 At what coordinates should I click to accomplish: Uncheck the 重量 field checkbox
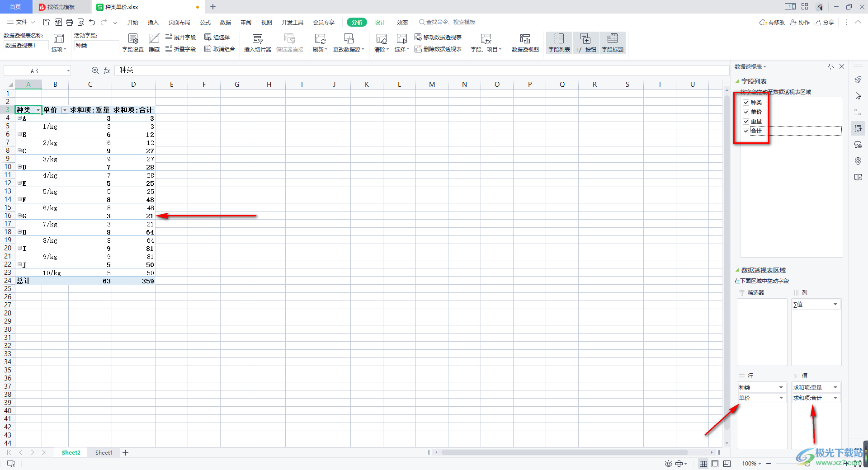coord(746,122)
